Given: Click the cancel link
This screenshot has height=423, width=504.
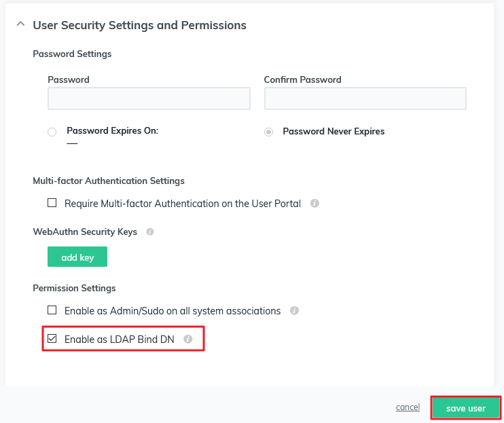Looking at the screenshot, I should 408,407.
